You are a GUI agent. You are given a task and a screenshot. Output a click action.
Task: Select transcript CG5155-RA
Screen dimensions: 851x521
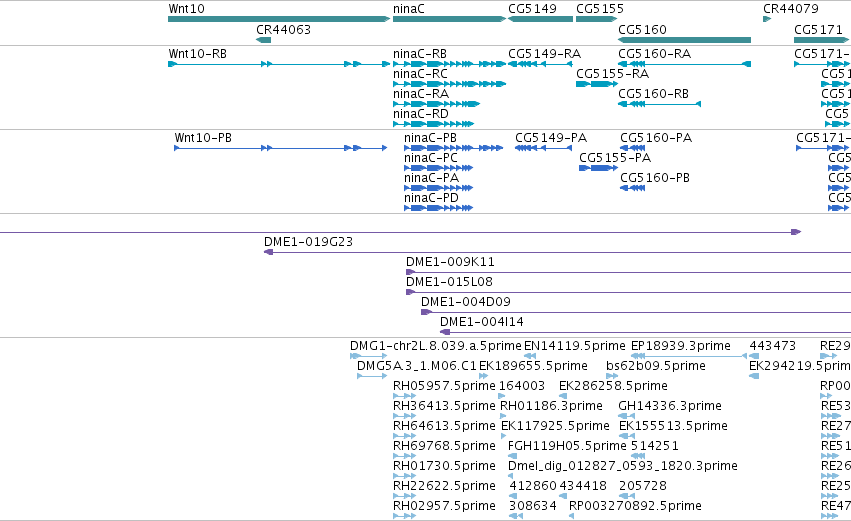596,84
